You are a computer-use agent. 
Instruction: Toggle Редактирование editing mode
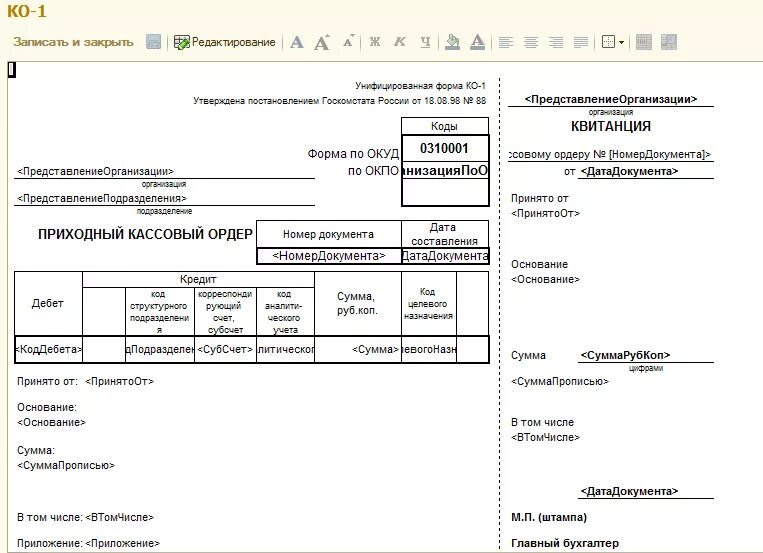click(225, 42)
